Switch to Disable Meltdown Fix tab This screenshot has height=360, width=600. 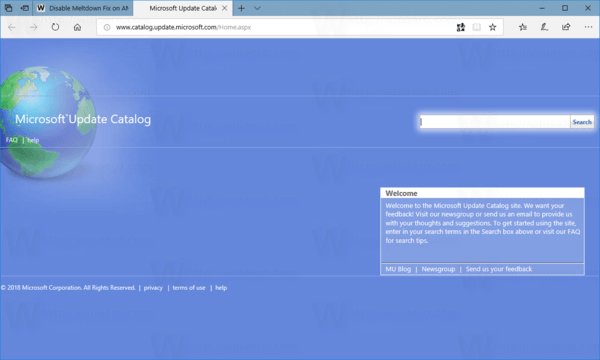tap(83, 8)
